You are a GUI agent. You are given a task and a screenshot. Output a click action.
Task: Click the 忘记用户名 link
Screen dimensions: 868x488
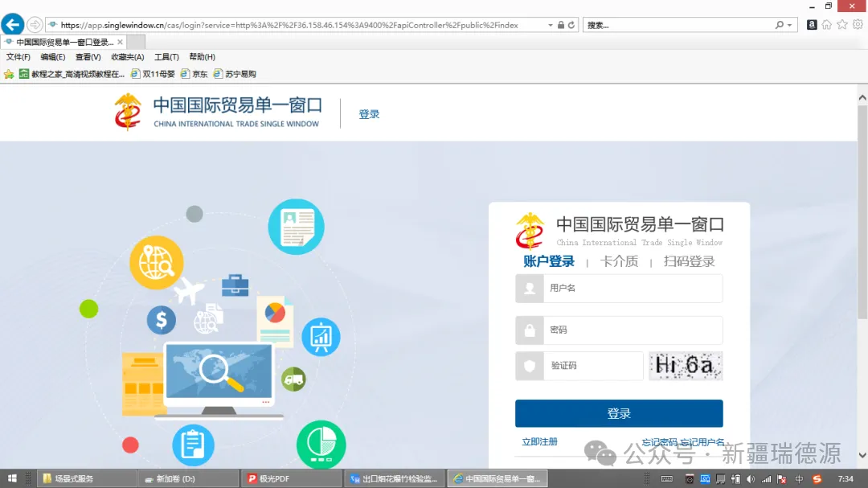702,442
